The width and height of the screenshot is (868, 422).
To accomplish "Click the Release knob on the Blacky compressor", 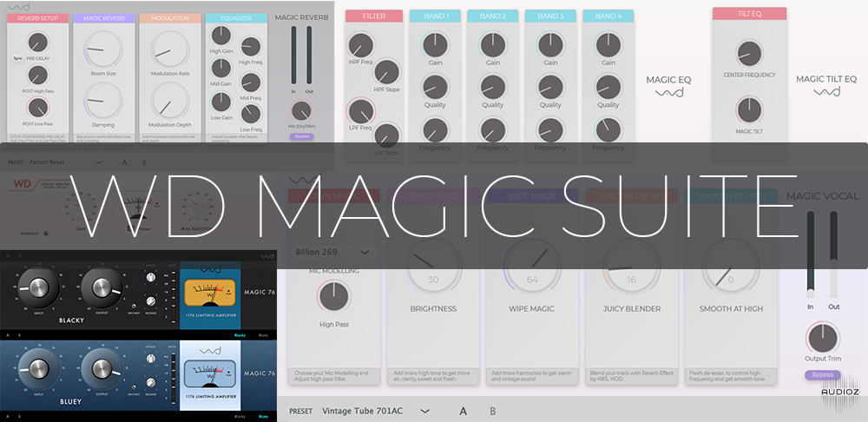I will pos(150,301).
